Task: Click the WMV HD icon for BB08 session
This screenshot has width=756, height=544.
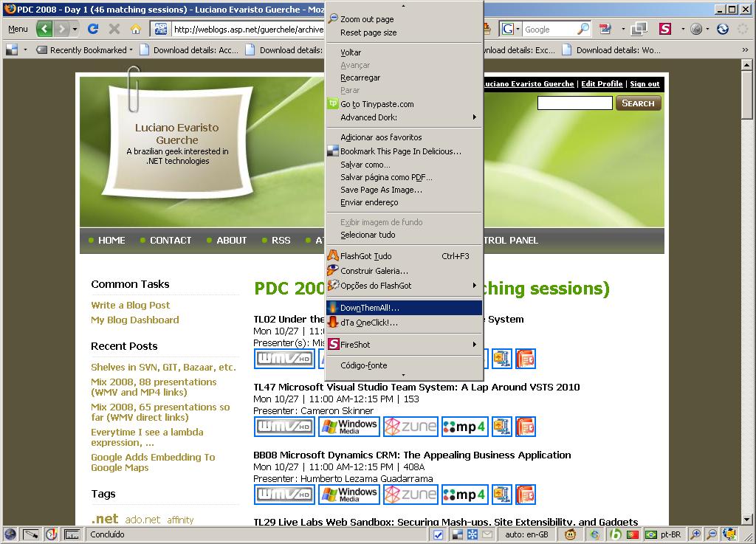Action: (x=284, y=495)
